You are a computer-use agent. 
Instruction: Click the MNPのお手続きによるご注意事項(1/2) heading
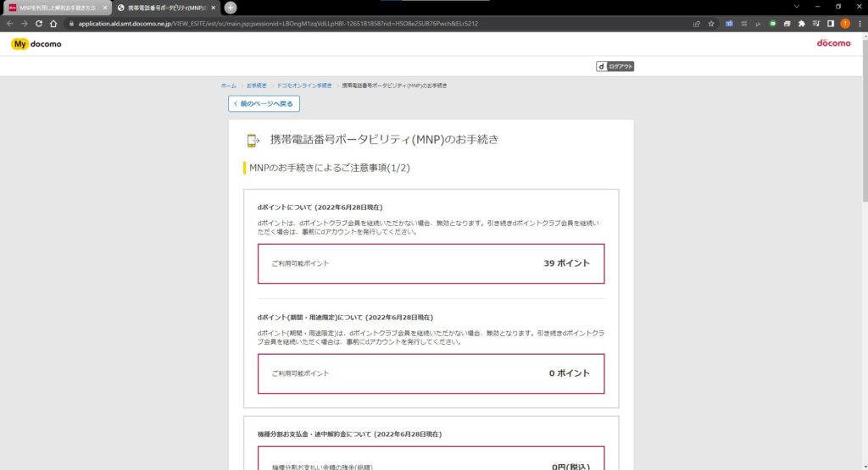point(330,168)
